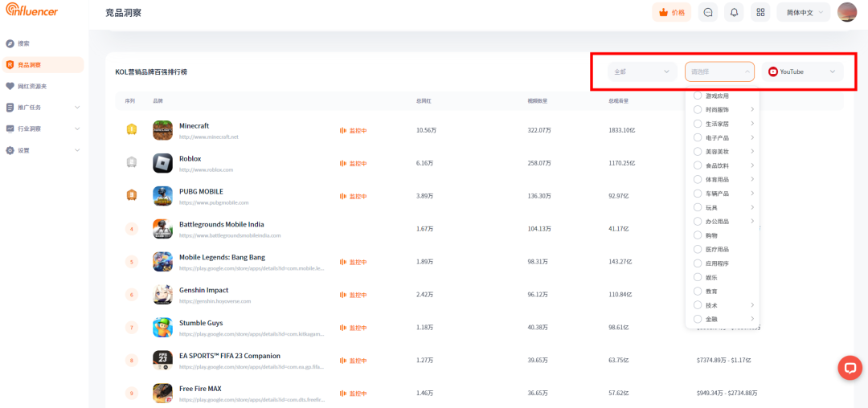This screenshot has width=868, height=408.
Task: Click the 总网红 column header
Action: click(424, 101)
